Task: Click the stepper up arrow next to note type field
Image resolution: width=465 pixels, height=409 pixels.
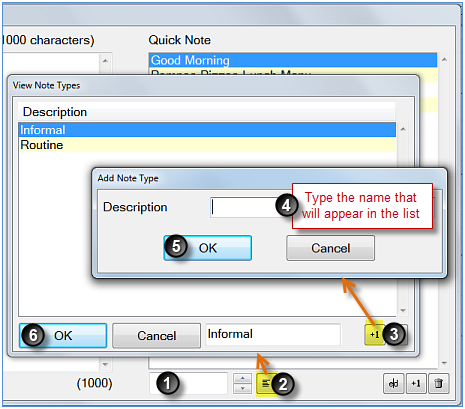Action: [x=243, y=378]
